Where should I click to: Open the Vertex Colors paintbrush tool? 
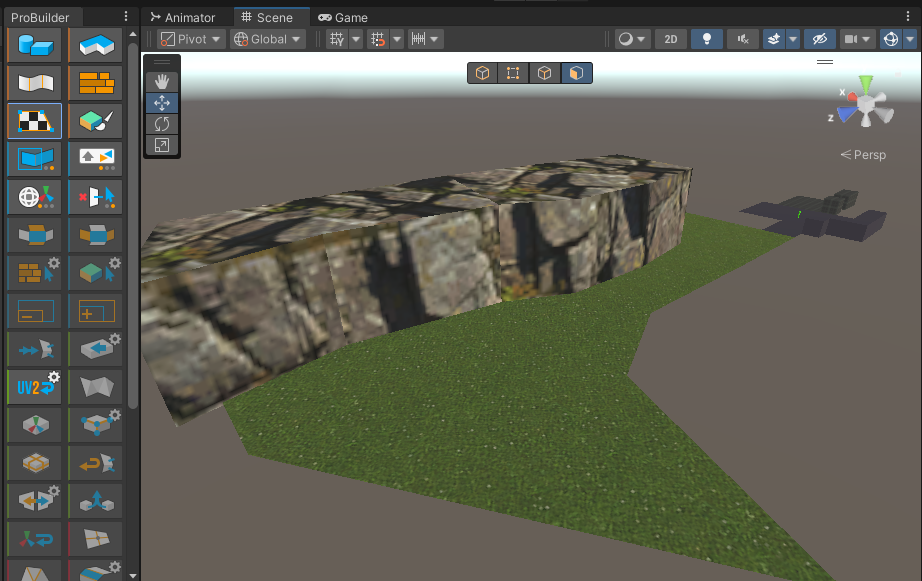point(96,121)
